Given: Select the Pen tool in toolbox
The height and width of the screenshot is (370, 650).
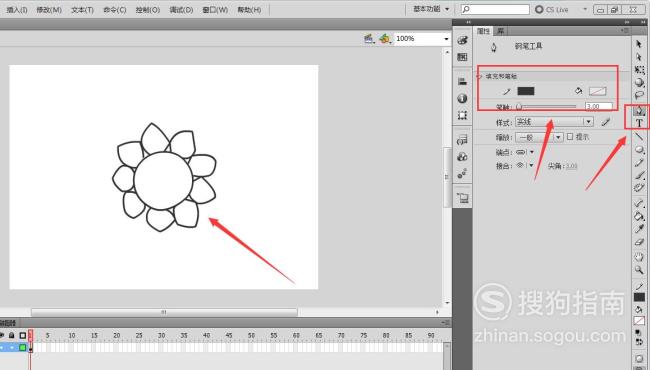Looking at the screenshot, I should point(639,110).
